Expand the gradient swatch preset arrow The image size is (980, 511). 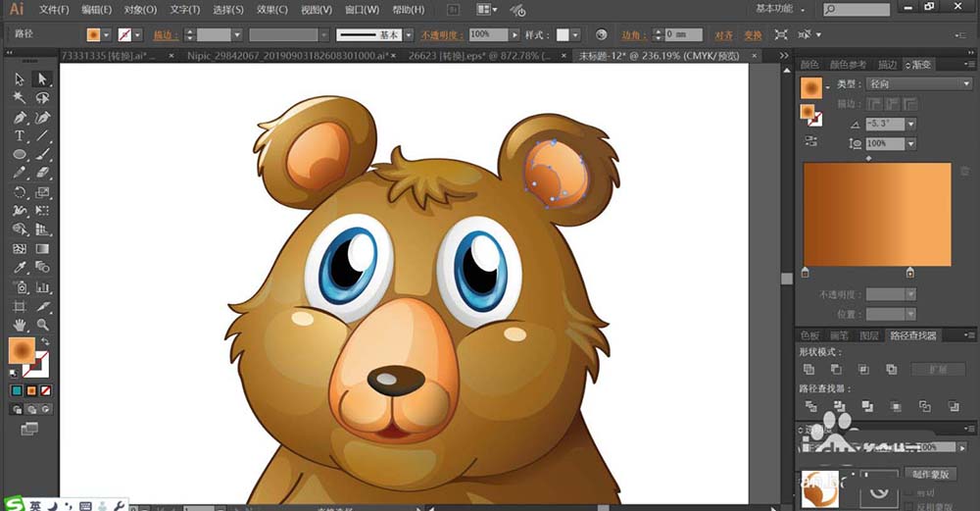(828, 87)
